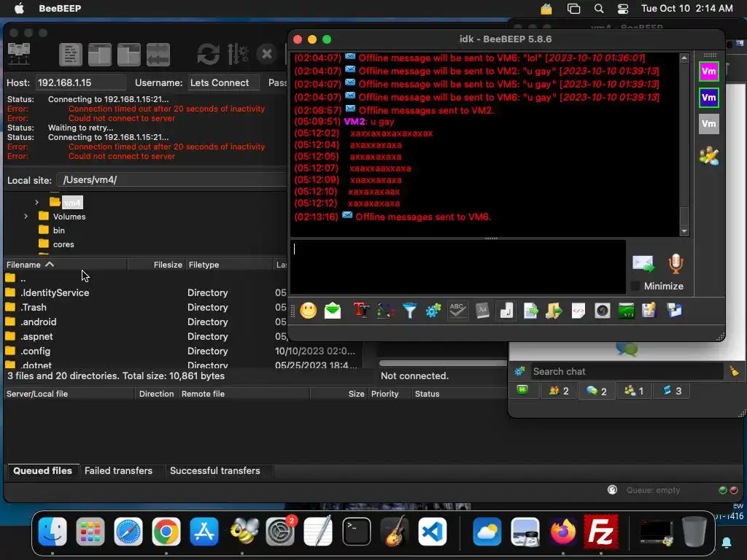Expand the vm4 folder tree node

pyautogui.click(x=36, y=203)
